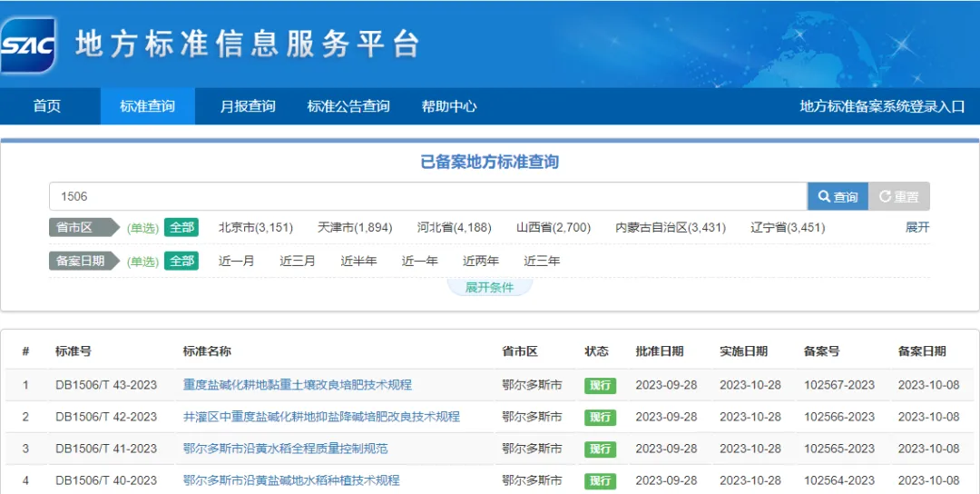
Task: Click the SAC logo icon
Action: coord(28,45)
